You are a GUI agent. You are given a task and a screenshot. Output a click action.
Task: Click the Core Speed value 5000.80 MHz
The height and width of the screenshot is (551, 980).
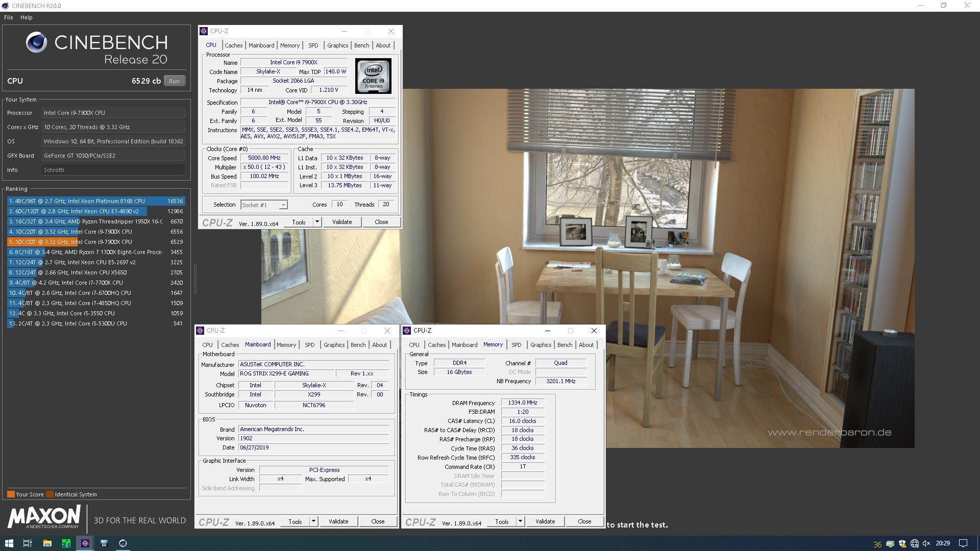point(264,158)
